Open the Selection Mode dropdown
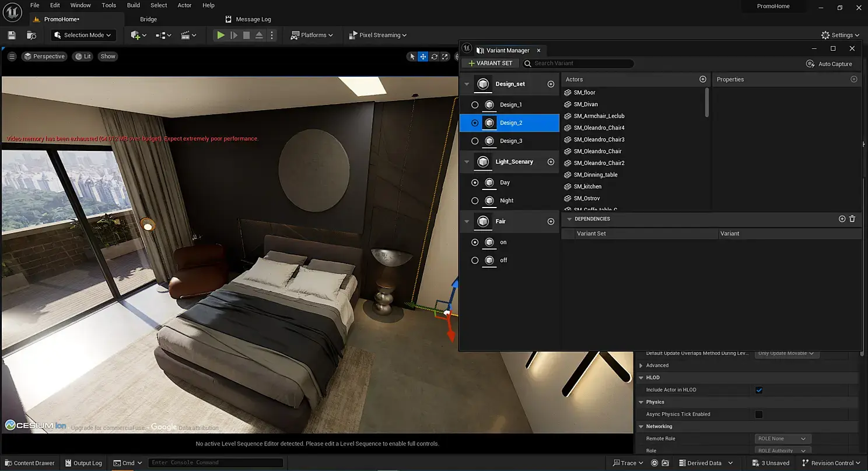868x471 pixels. 83,35
